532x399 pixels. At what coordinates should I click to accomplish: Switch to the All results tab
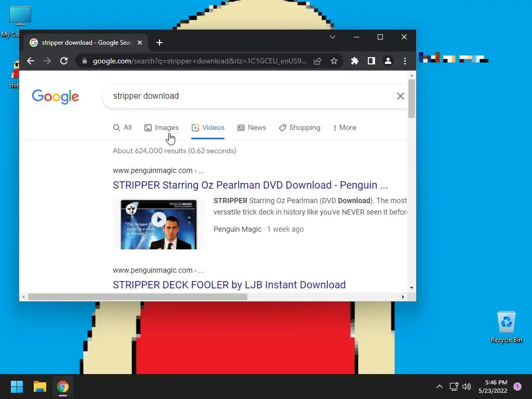point(123,128)
